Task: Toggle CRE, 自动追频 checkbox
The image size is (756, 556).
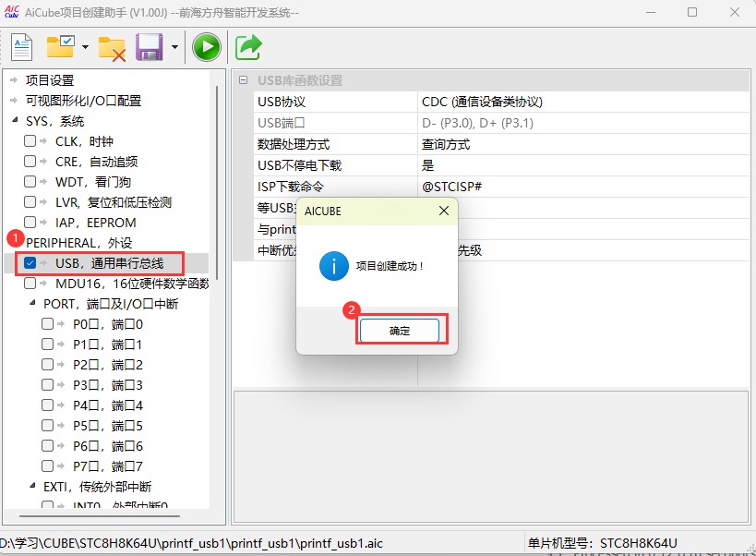Action: point(30,161)
